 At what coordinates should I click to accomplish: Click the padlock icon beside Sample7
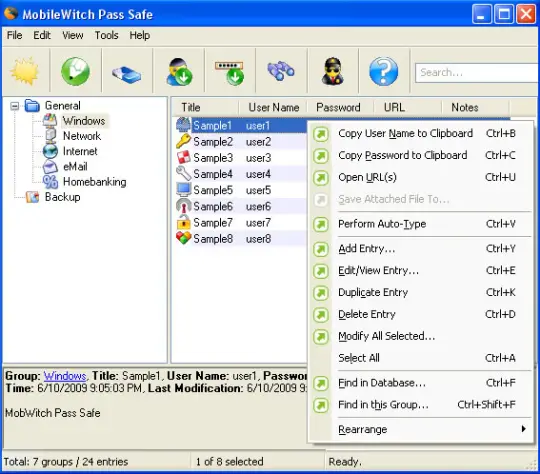click(183, 222)
